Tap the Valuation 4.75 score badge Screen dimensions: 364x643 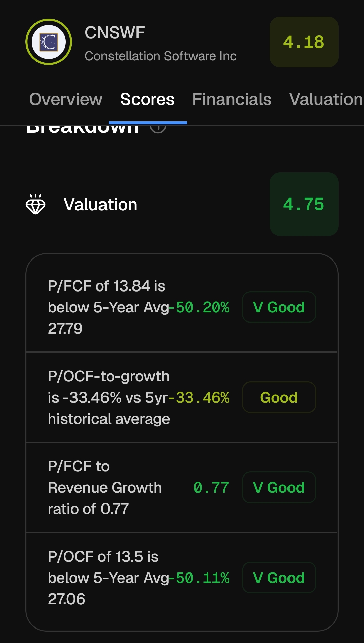coord(304,204)
